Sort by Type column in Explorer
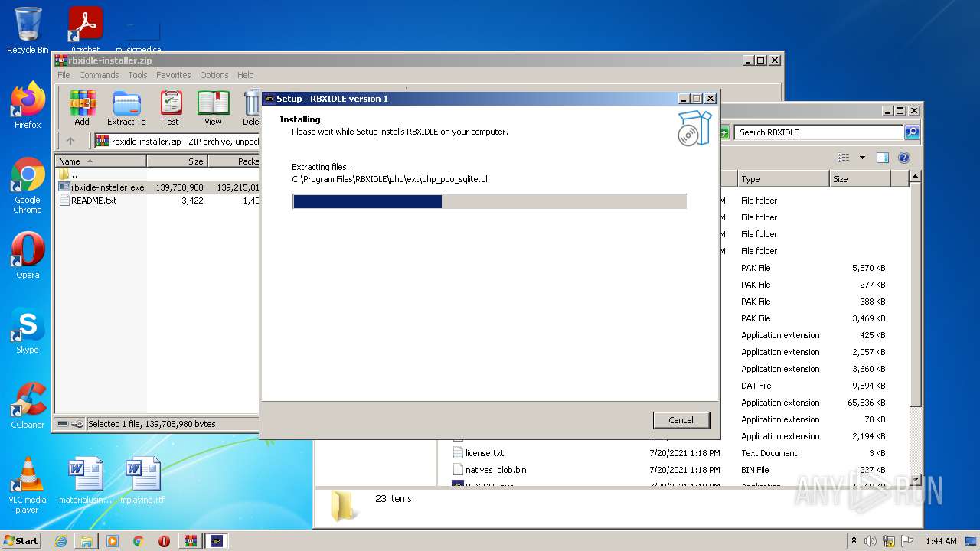 [x=783, y=179]
